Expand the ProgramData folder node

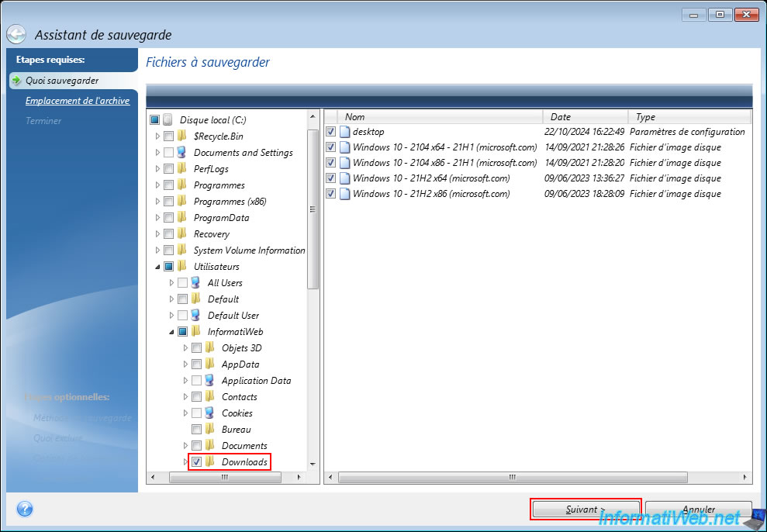[158, 218]
